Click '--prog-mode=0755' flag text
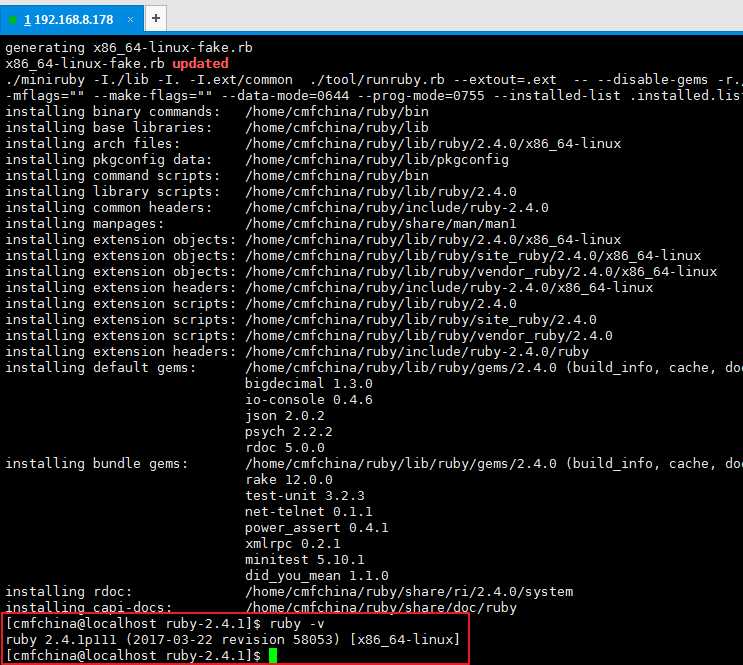This screenshot has height=665, width=743. 421,96
